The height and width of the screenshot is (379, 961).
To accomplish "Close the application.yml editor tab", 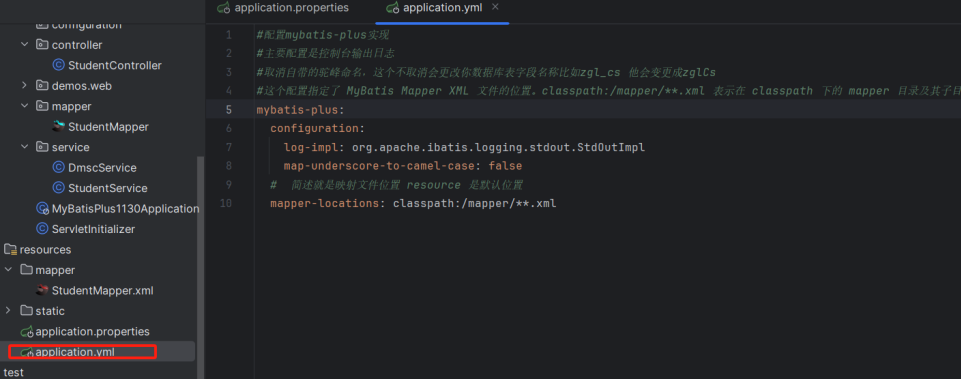I will click(495, 7).
